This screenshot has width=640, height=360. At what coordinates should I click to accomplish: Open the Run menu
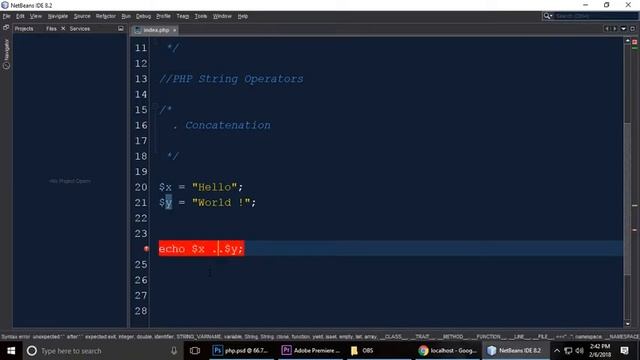126,16
